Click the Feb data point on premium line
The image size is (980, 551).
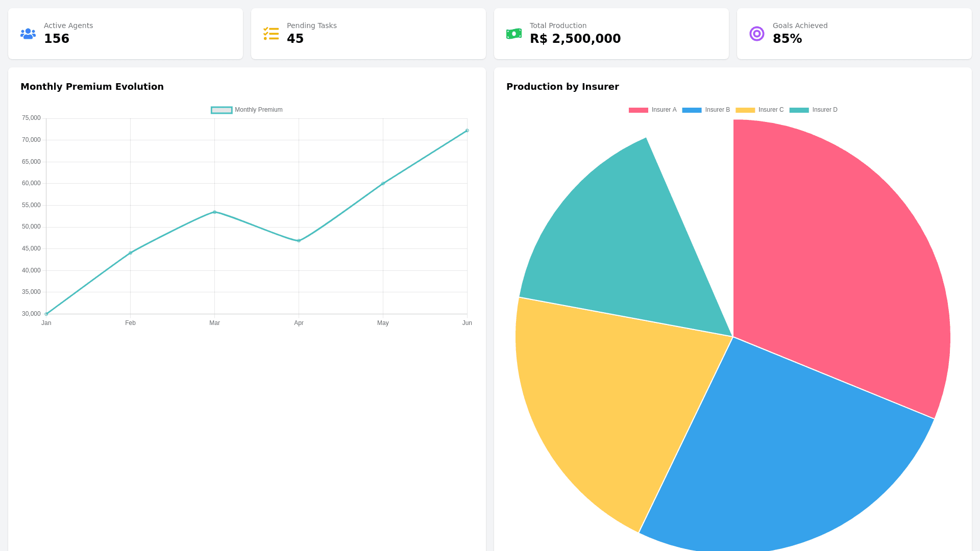pos(130,253)
